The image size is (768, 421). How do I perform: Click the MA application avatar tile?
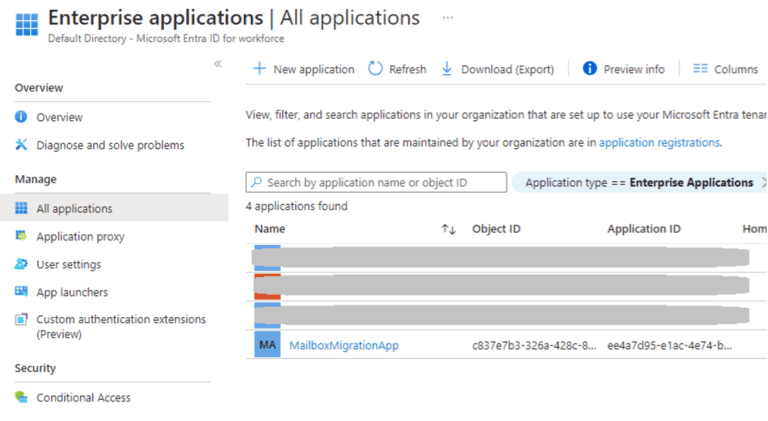[267, 345]
